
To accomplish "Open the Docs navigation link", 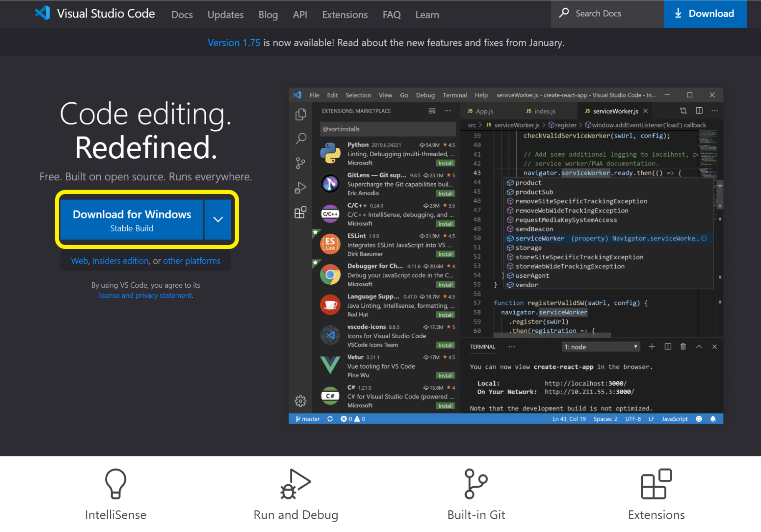I will (x=182, y=15).
